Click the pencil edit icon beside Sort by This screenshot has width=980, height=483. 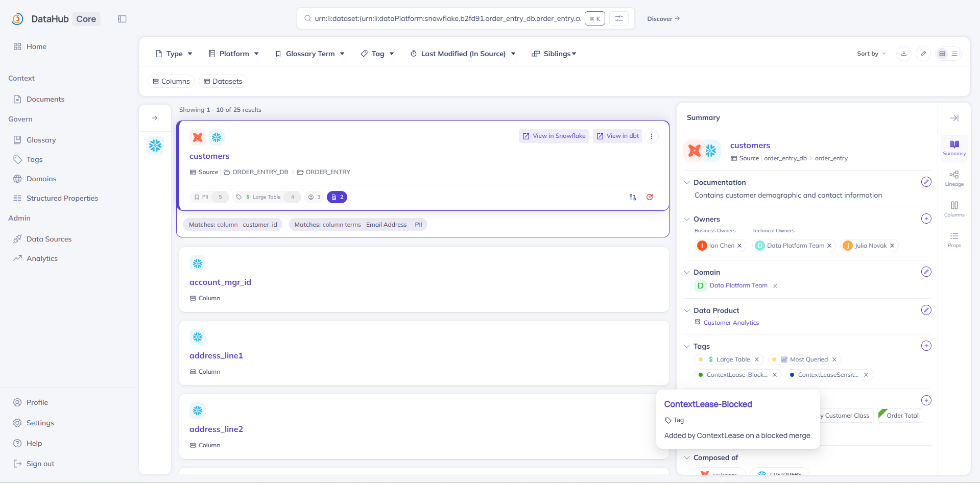[923, 54]
